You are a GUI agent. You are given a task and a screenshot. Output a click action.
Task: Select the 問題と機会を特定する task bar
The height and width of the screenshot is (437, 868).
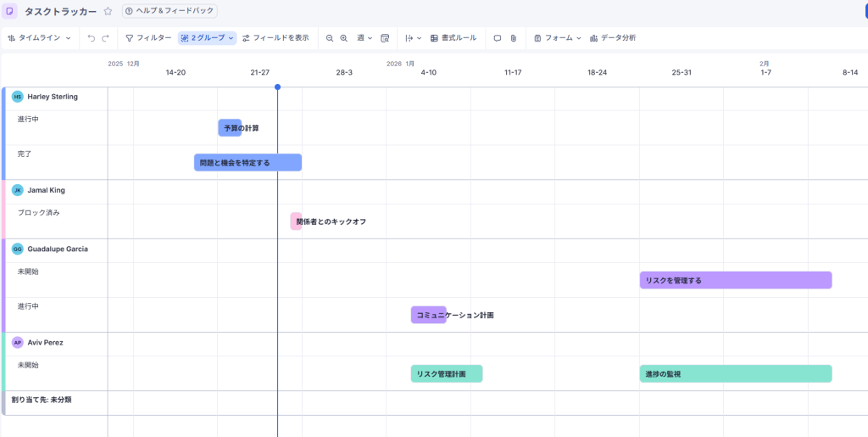point(248,162)
